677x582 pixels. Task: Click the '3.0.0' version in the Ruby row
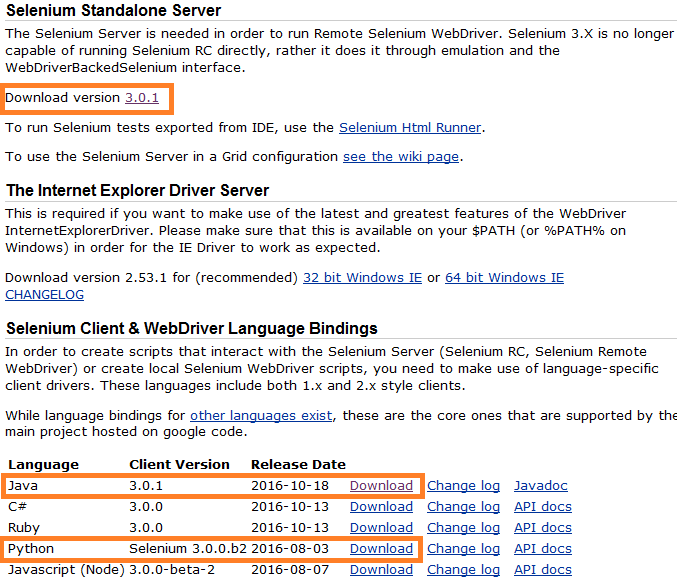tap(146, 528)
